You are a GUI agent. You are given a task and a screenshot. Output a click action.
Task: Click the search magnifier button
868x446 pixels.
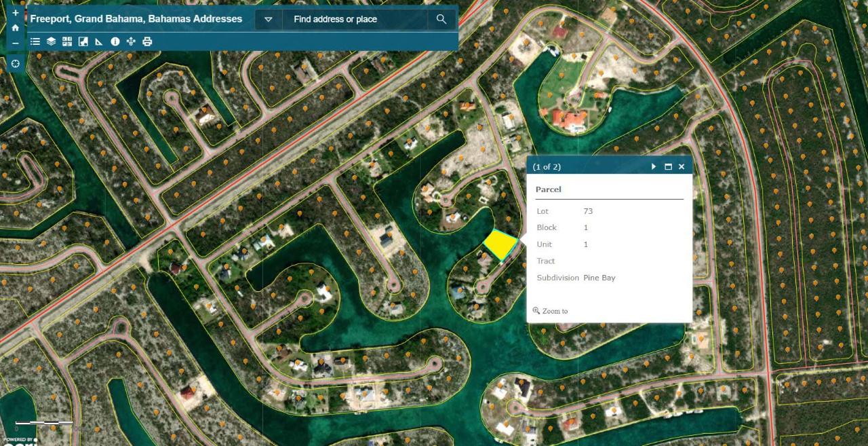(x=441, y=19)
